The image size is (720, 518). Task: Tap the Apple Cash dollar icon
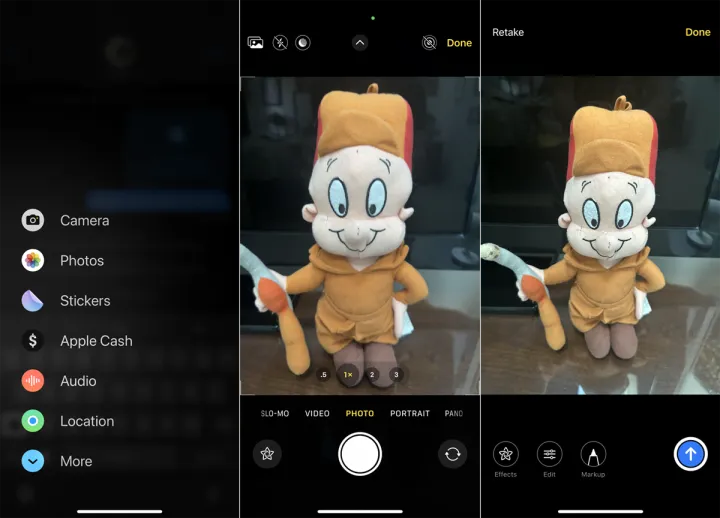[33, 341]
